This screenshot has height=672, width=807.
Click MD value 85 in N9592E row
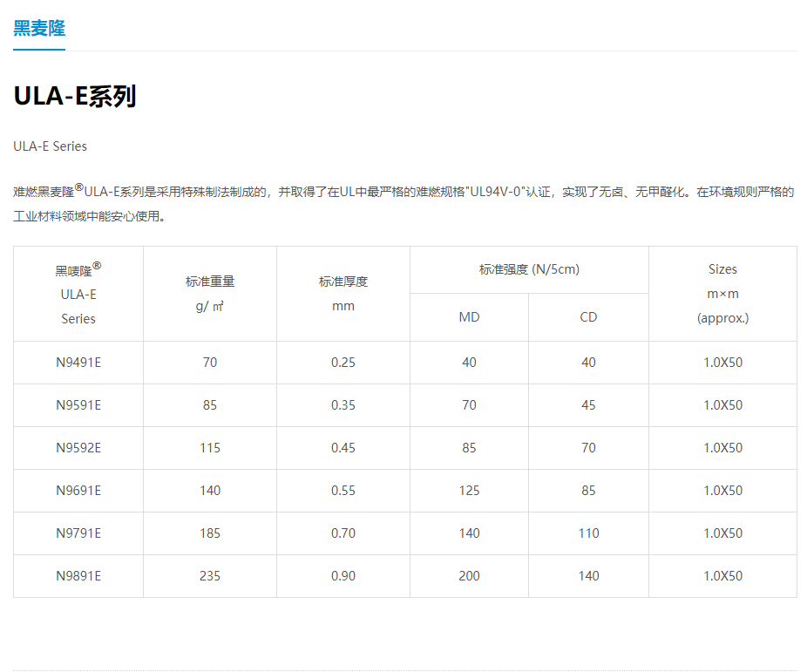pyautogui.click(x=470, y=448)
